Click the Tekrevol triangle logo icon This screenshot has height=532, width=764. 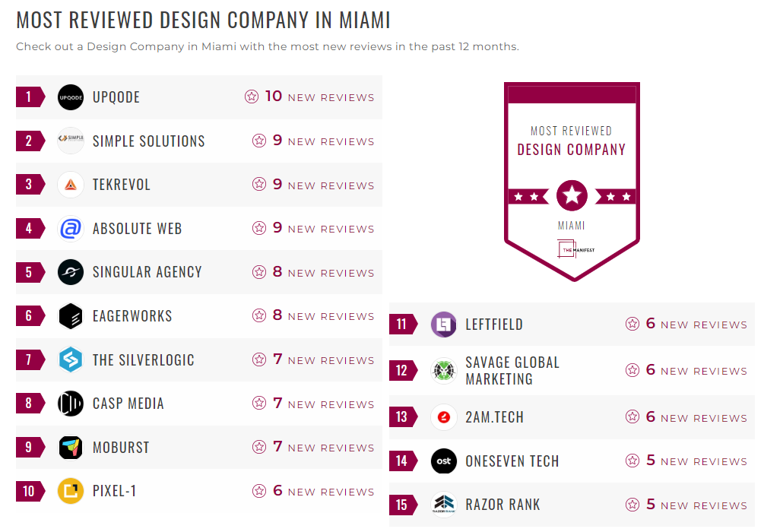point(71,185)
